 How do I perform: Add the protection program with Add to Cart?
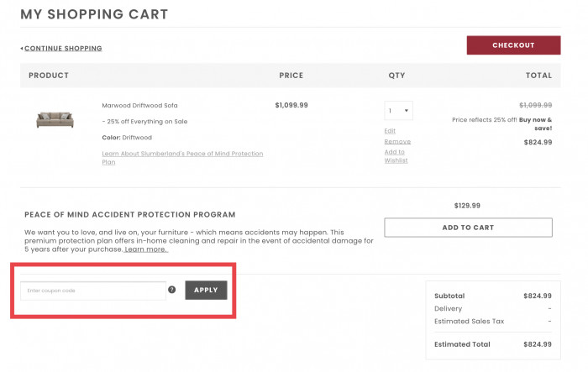(468, 228)
